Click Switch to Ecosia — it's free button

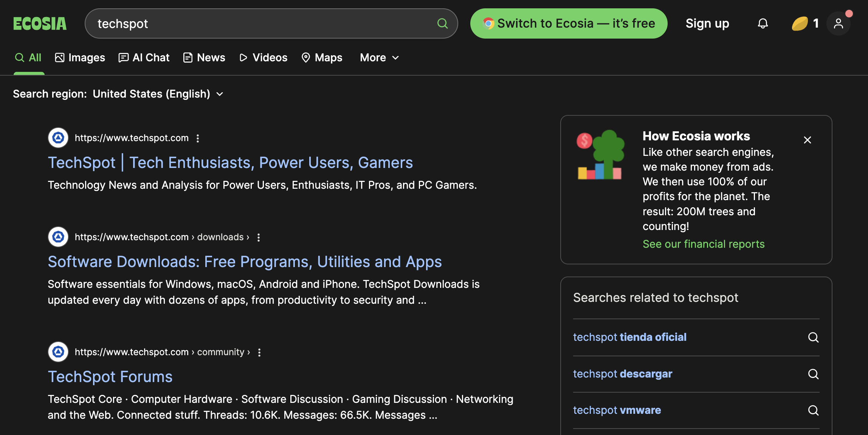[569, 23]
